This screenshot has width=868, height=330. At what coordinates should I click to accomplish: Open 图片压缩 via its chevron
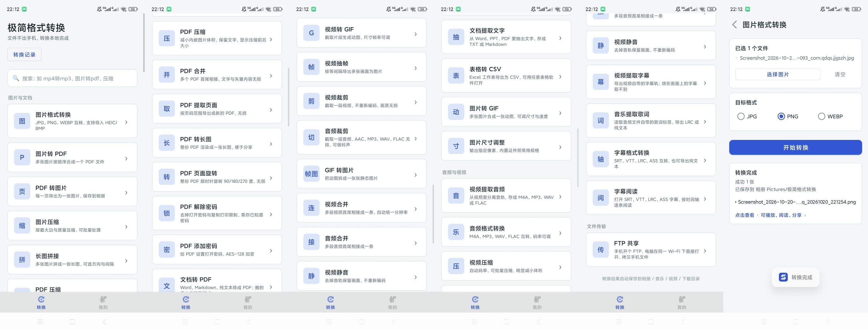click(126, 227)
